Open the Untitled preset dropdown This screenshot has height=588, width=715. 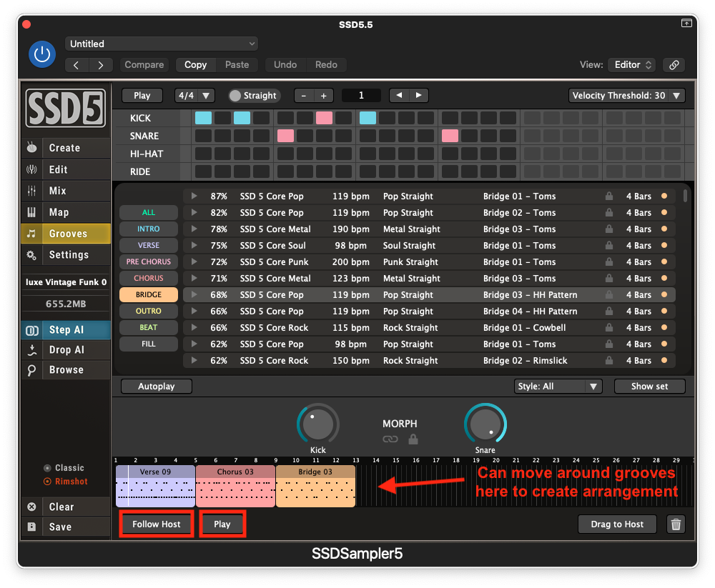pos(162,44)
